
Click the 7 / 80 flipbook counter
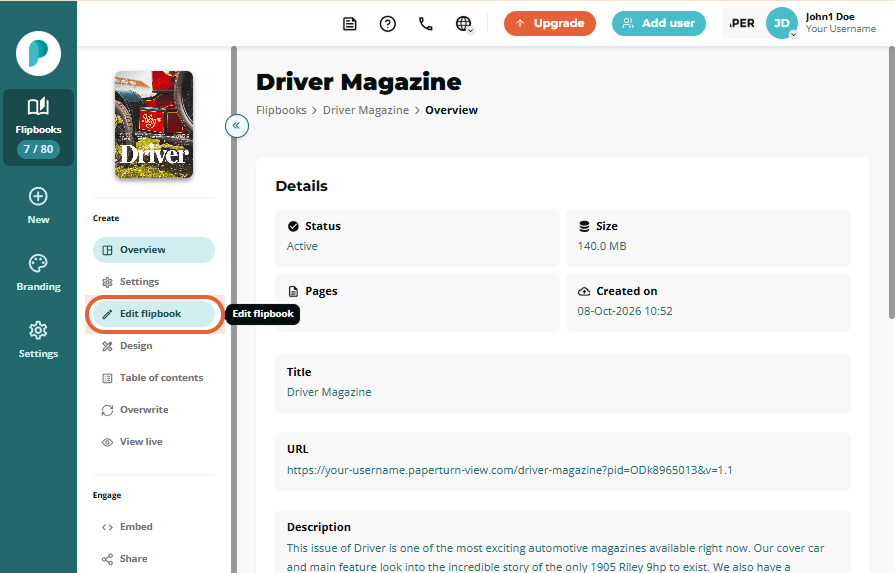pos(38,149)
